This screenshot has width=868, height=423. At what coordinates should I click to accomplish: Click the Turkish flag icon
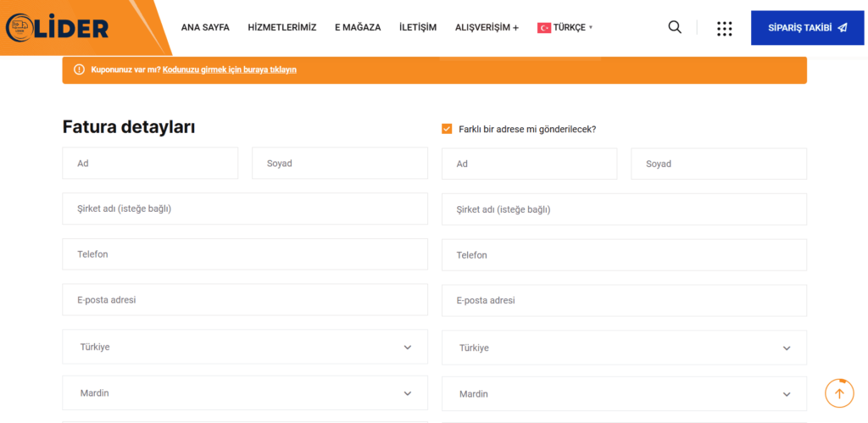(x=543, y=28)
